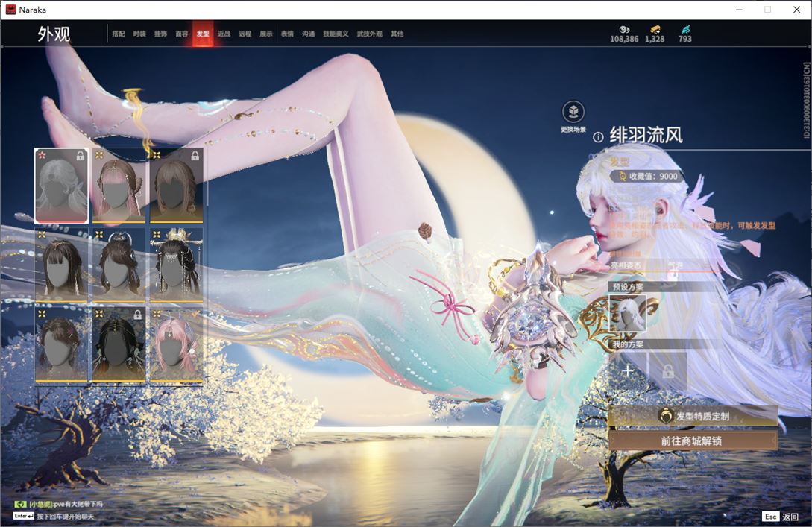This screenshot has height=527, width=812.
Task: Click the info icon beside 绯羽流风
Action: coord(598,136)
